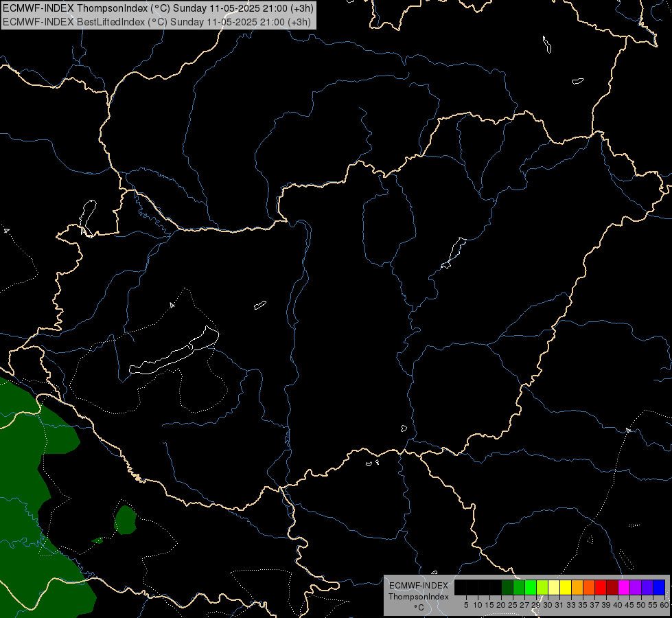Click the legend tick label 45
Screen dimensions: 672x618
click(x=629, y=605)
